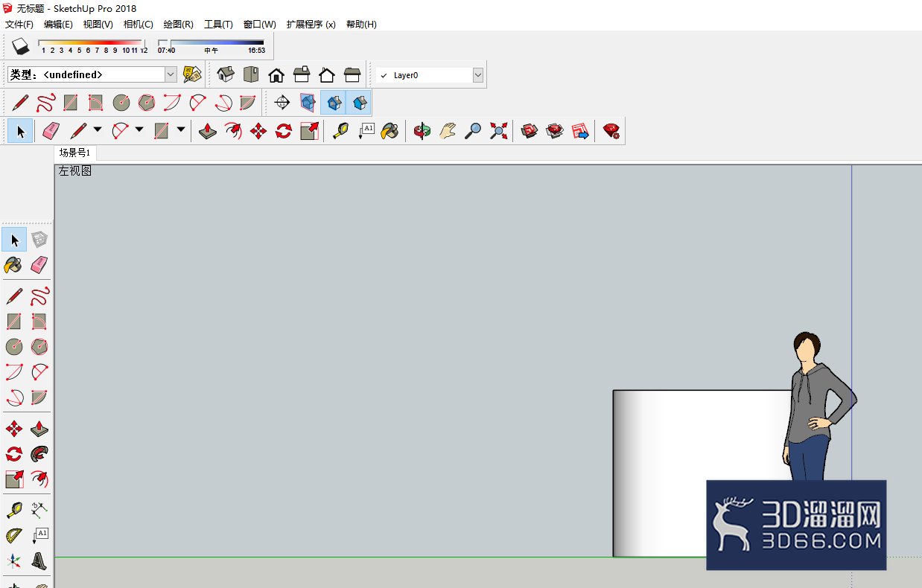Select Rotated Rectangle in the top drawing toolbar
Image resolution: width=922 pixels, height=588 pixels.
(96, 102)
